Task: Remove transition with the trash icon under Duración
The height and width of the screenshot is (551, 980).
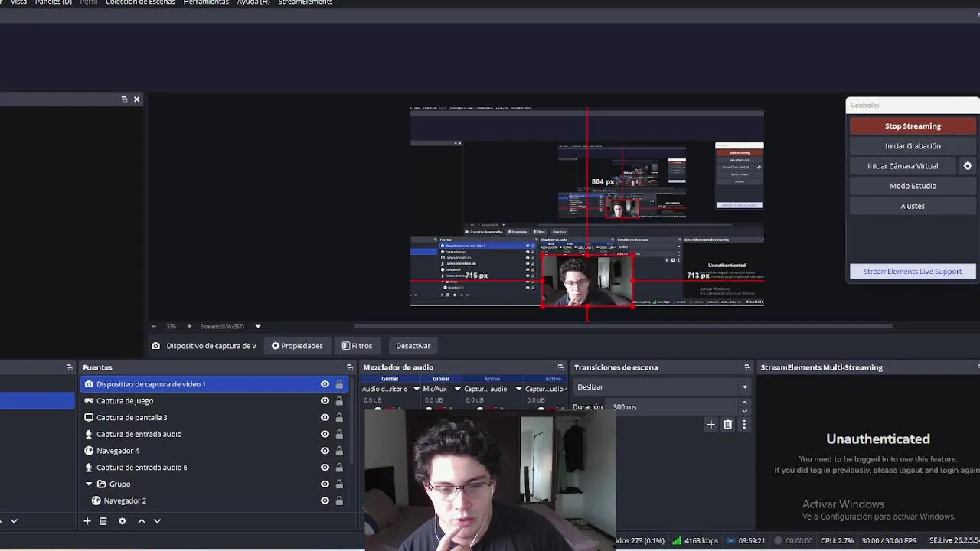Action: click(728, 425)
